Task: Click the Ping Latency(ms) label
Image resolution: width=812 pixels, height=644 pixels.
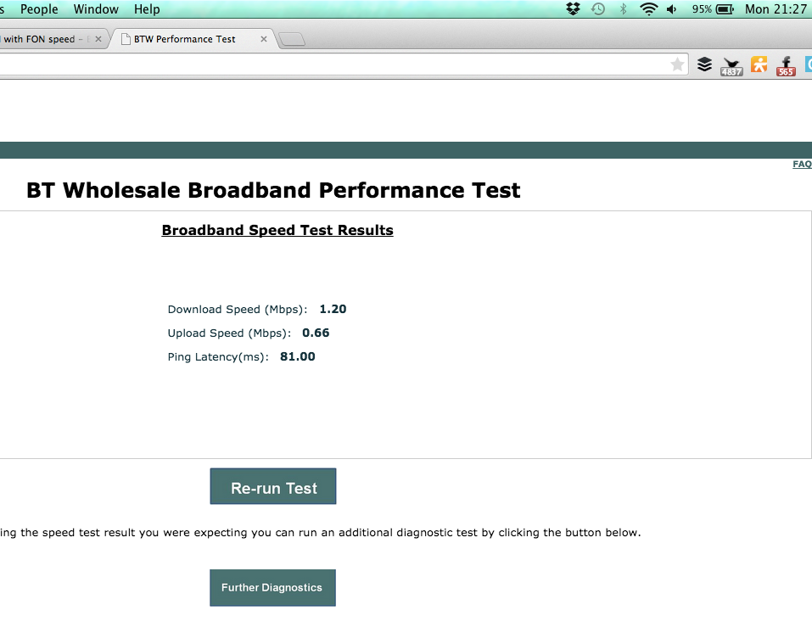Action: (x=218, y=357)
